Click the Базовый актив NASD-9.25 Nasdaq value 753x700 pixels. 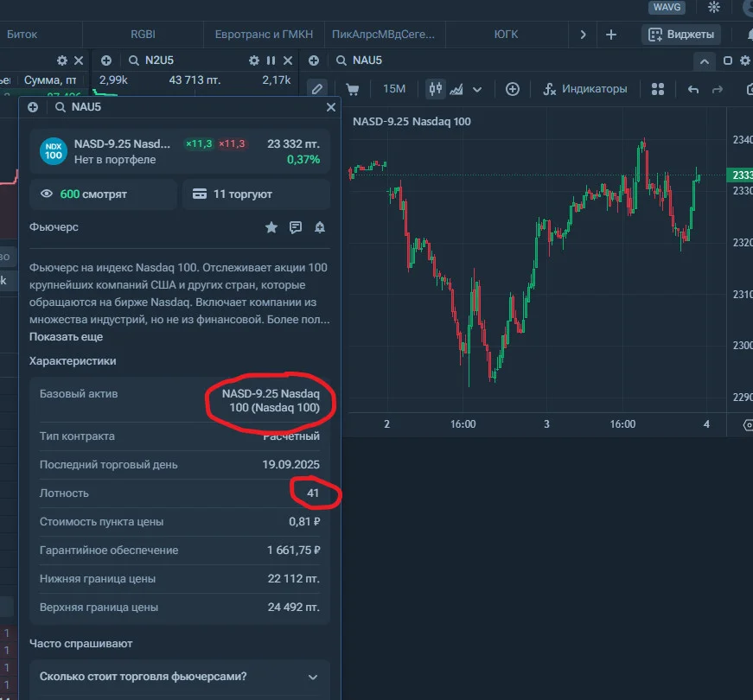pyautogui.click(x=271, y=400)
